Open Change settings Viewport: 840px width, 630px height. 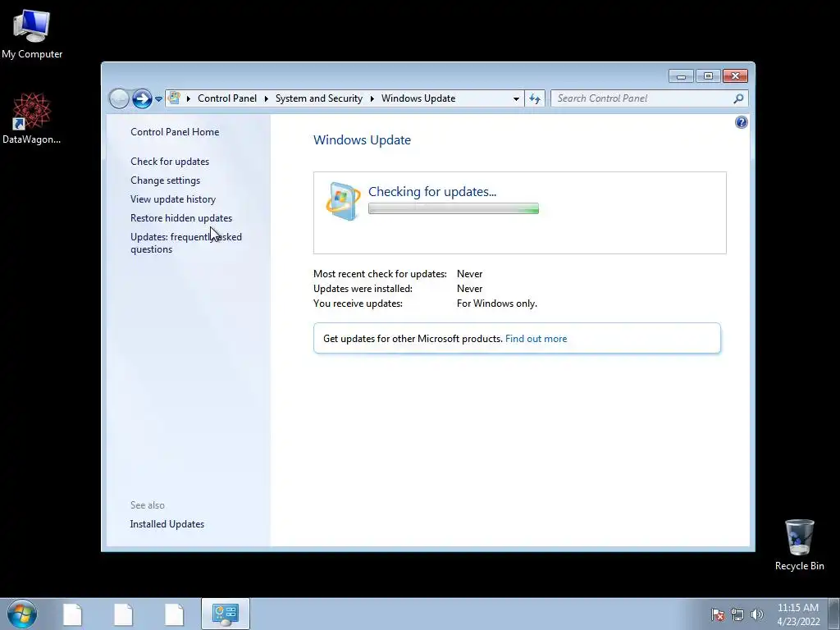(165, 180)
